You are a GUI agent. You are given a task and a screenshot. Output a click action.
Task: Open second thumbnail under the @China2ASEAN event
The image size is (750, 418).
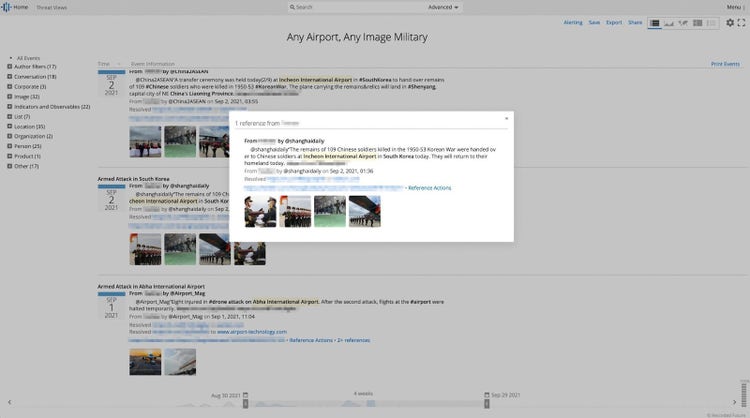(180, 142)
